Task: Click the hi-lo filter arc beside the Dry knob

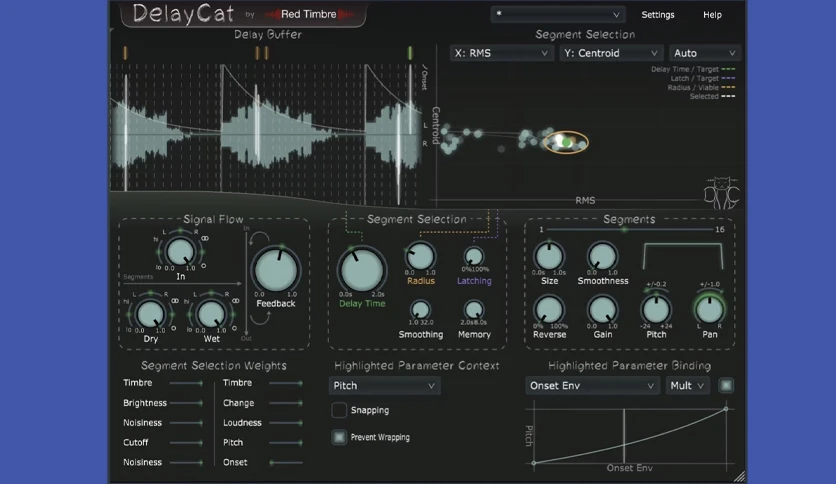Action: (x=130, y=314)
